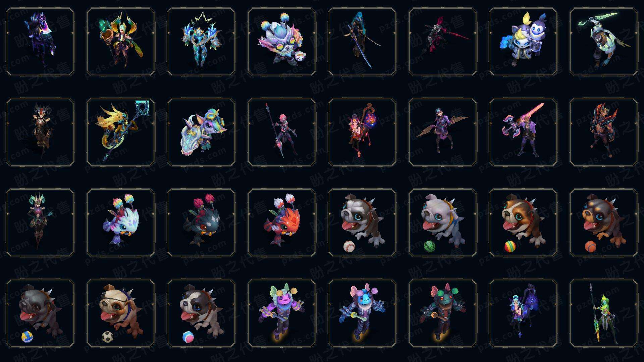
Task: Pick the bulldog with rainbow striped ball
Action: pos(523,223)
